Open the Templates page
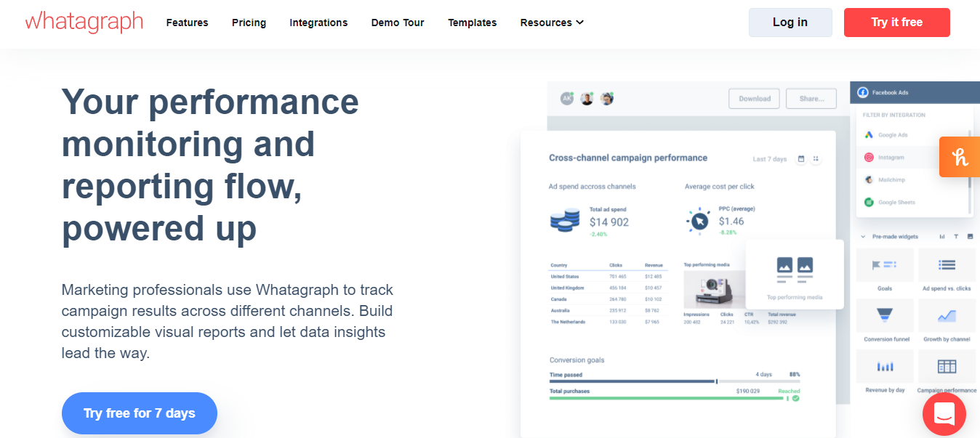 tap(473, 23)
